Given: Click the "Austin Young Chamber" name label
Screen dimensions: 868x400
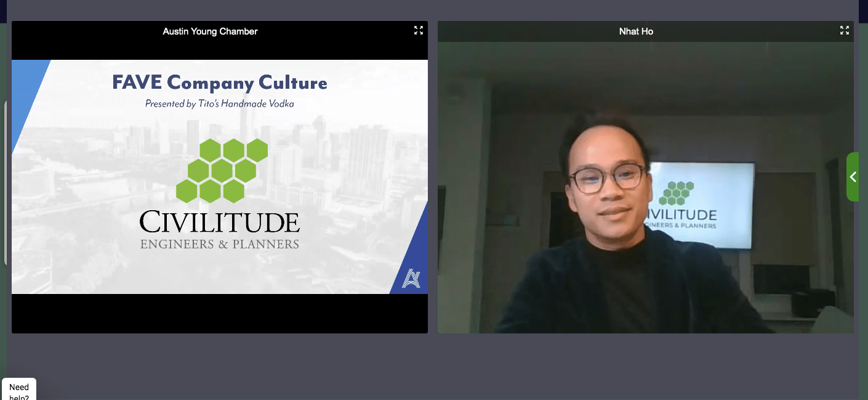Looking at the screenshot, I should click(x=210, y=31).
